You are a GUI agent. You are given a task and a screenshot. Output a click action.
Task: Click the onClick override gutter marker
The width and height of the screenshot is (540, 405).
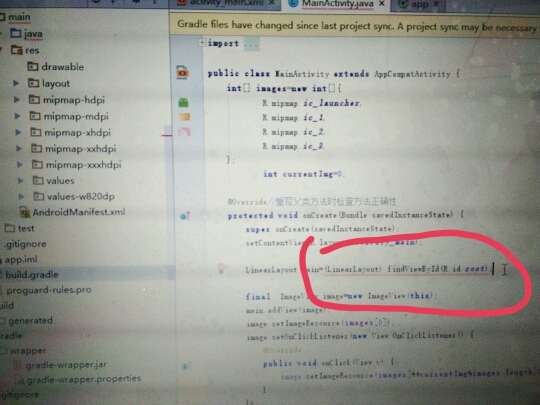185,366
